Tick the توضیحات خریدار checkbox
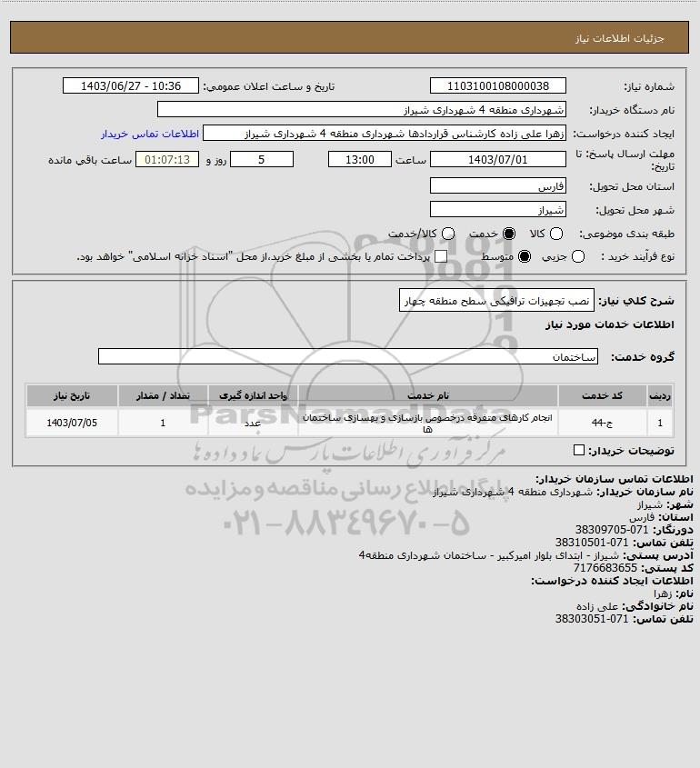Screen dimensions: 700x768 point(579,450)
